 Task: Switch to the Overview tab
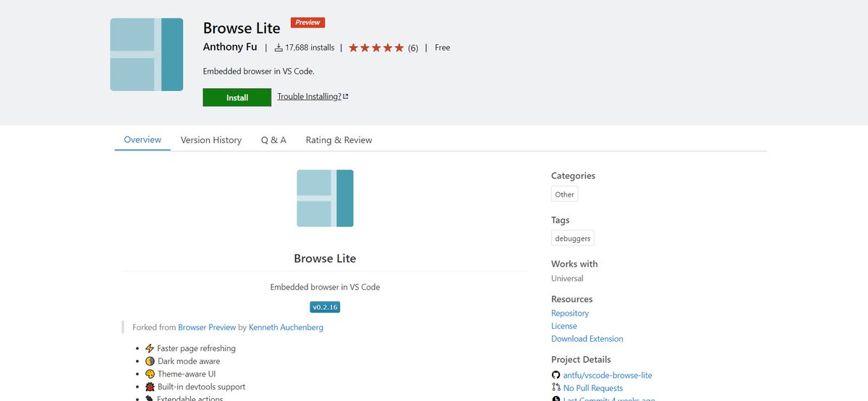(142, 139)
